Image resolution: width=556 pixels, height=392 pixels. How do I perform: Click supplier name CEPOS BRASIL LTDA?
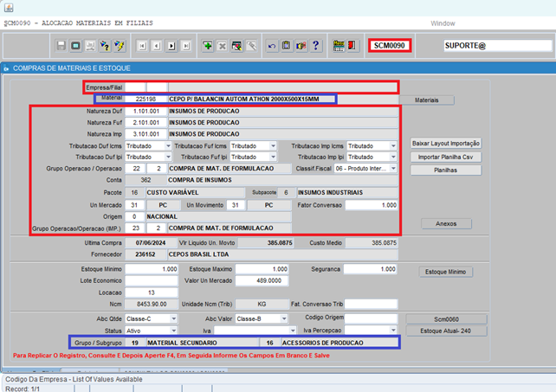point(198,254)
